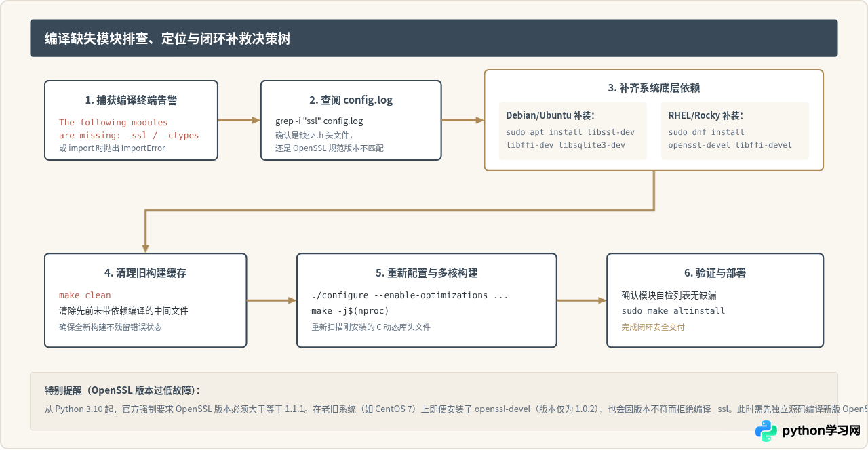The width and height of the screenshot is (868, 450).
Task: Open the 'python学习网' site label
Action: pyautogui.click(x=821, y=431)
